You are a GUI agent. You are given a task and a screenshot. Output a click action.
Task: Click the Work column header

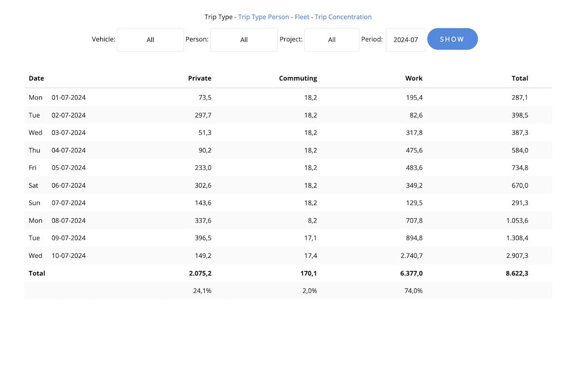click(414, 78)
